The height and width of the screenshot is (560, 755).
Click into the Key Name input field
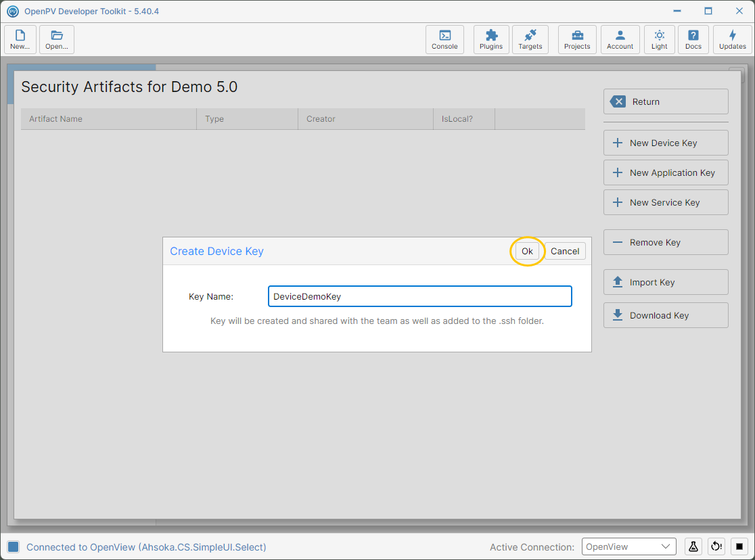420,296
